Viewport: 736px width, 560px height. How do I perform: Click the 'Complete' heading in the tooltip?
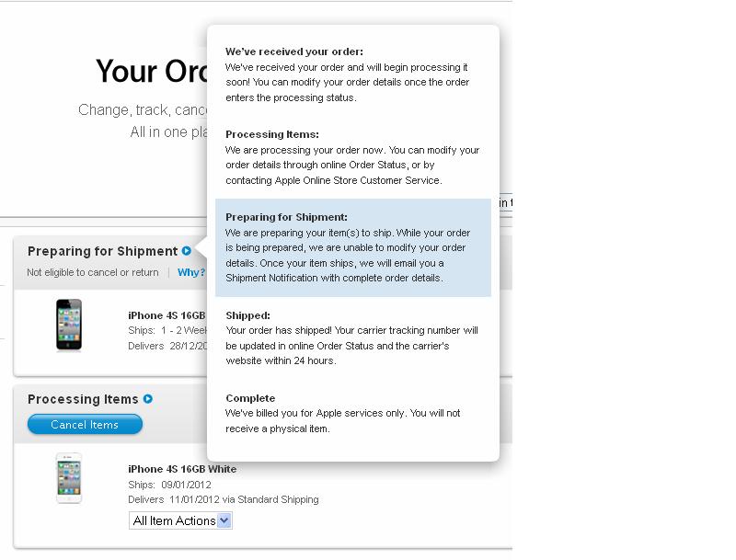[x=250, y=398]
